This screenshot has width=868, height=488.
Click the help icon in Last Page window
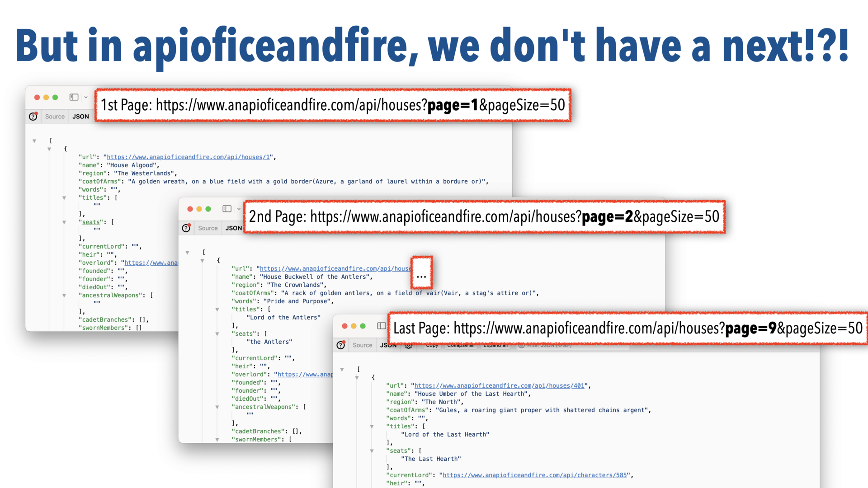click(x=341, y=345)
